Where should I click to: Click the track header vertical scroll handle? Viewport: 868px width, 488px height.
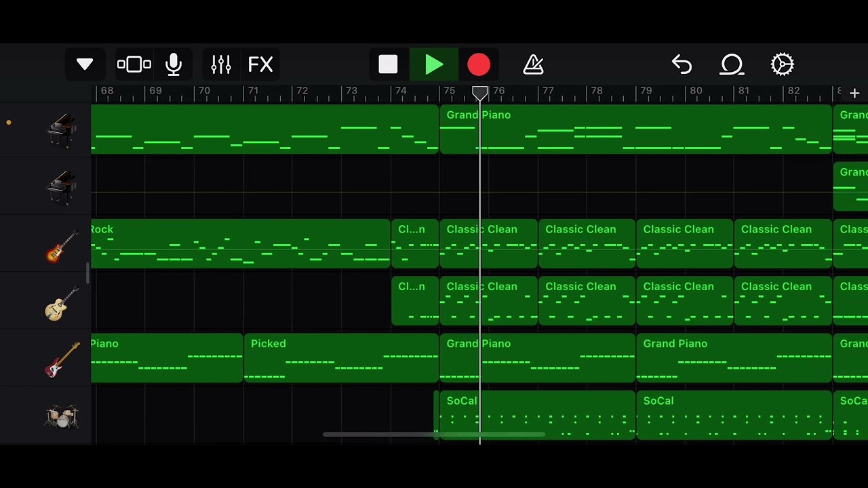pyautogui.click(x=87, y=273)
